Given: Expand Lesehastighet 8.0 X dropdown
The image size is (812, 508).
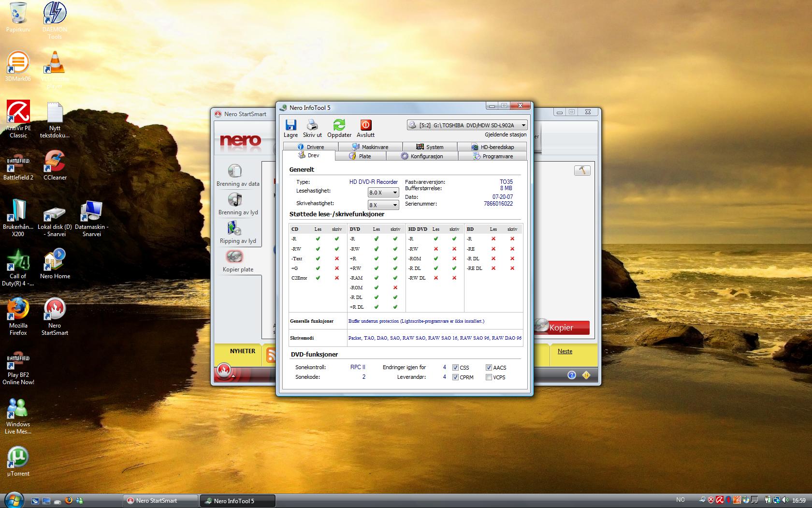Looking at the screenshot, I should 383,193.
